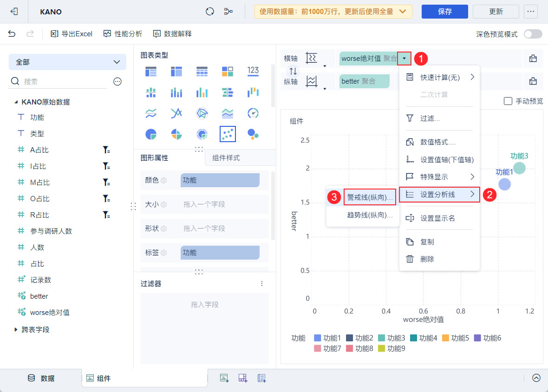
Task: Select the gauge dashboard chart type
Action: point(253,113)
